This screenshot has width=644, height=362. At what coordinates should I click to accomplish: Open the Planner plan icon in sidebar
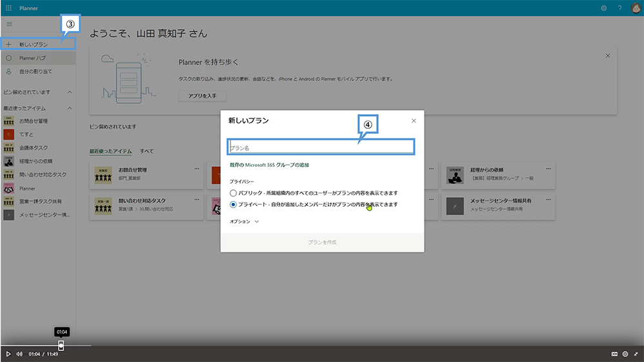tap(8, 188)
